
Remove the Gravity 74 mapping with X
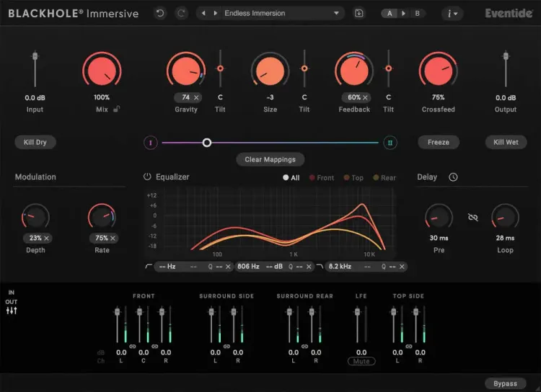(x=196, y=97)
